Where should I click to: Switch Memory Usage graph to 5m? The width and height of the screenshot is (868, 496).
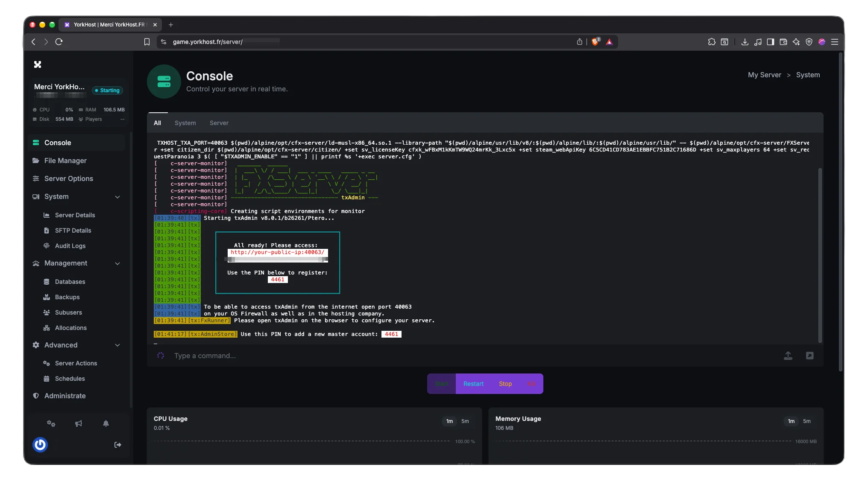point(806,421)
